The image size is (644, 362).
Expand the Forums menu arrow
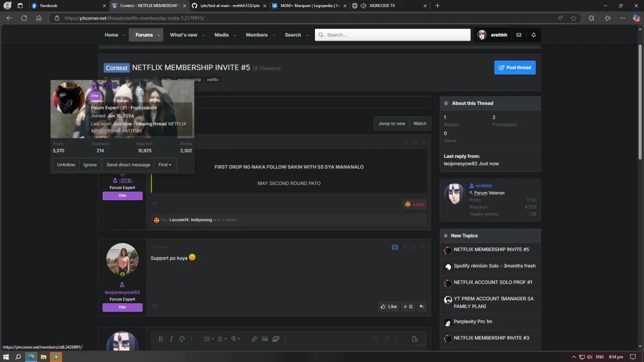coord(158,35)
